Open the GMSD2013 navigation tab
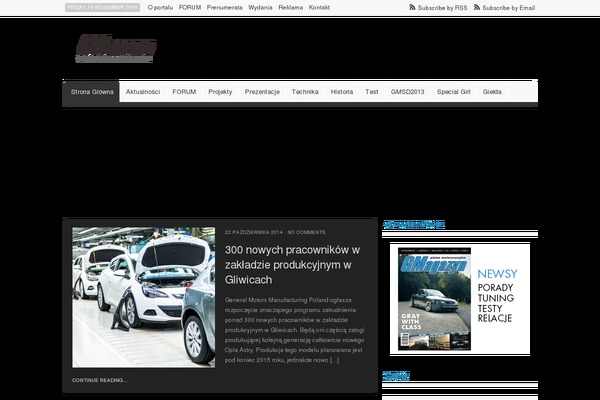Viewport: 600px width, 400px height. (408, 92)
